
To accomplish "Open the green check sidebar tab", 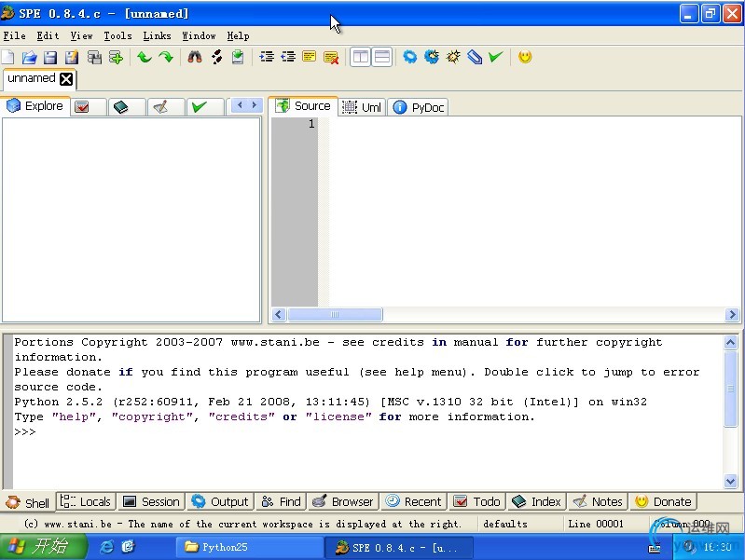I will (205, 107).
